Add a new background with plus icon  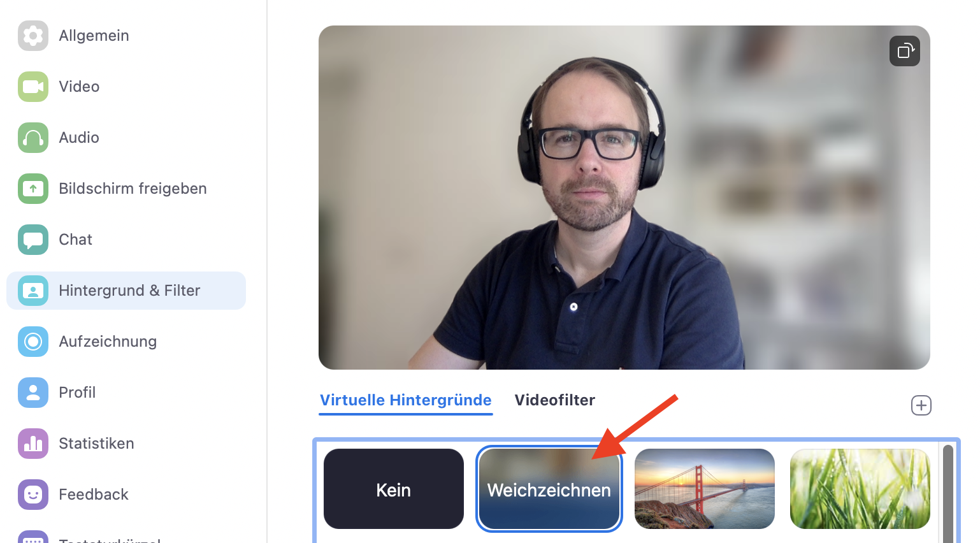pos(921,405)
